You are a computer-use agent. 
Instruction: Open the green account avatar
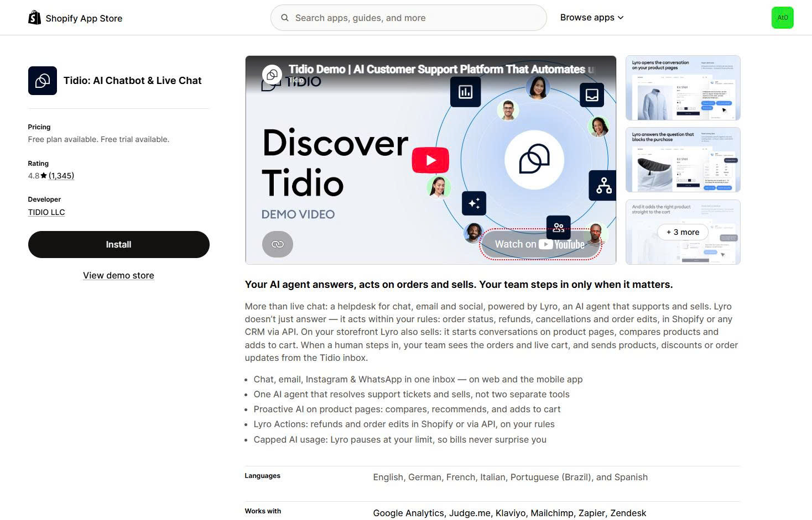pos(782,18)
